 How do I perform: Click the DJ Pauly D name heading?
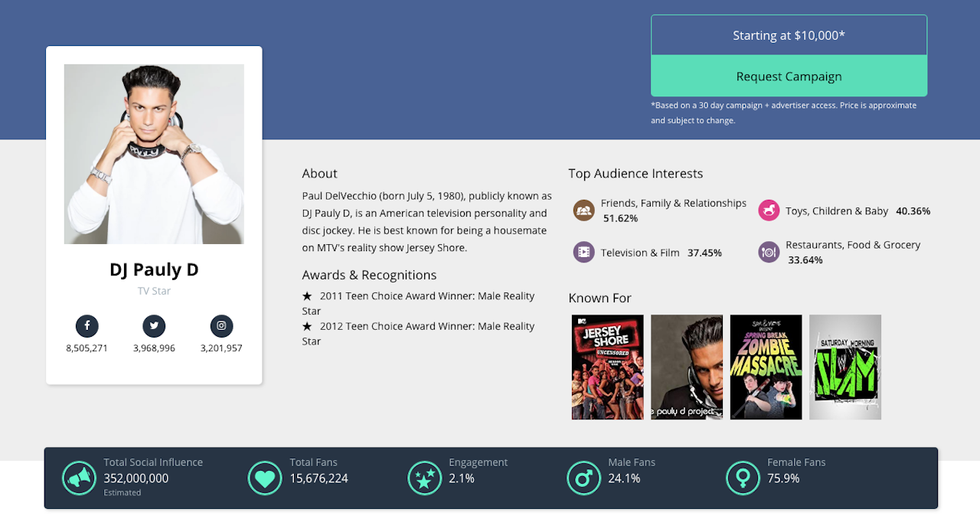tap(154, 269)
